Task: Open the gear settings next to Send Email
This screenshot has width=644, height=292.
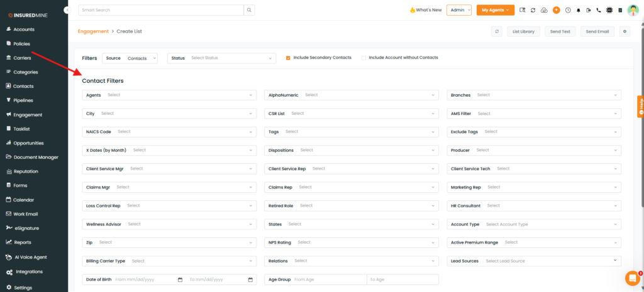Action: (625, 31)
